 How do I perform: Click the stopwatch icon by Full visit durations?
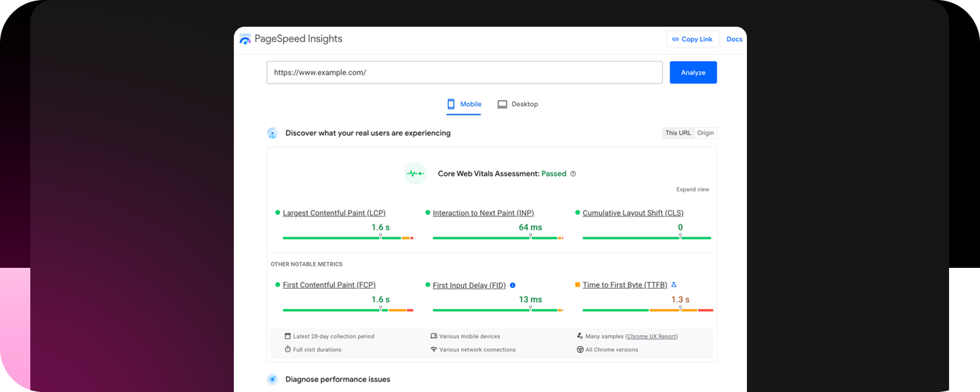click(287, 349)
